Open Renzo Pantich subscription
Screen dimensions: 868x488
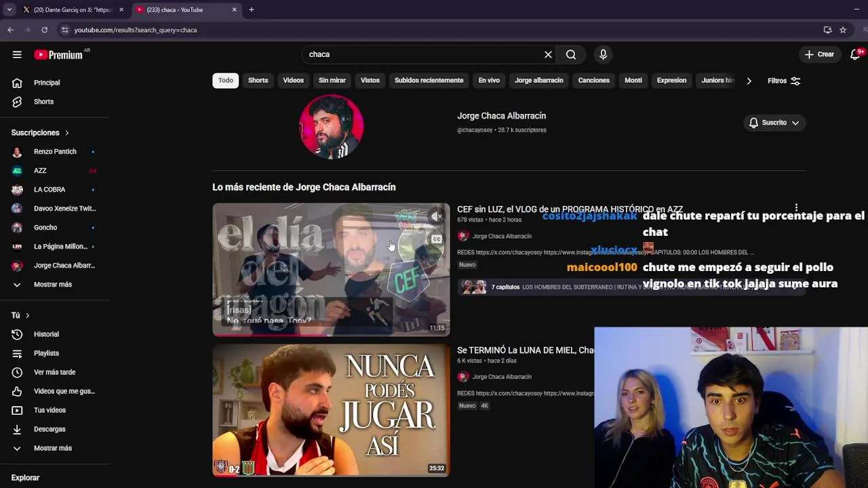click(x=54, y=152)
